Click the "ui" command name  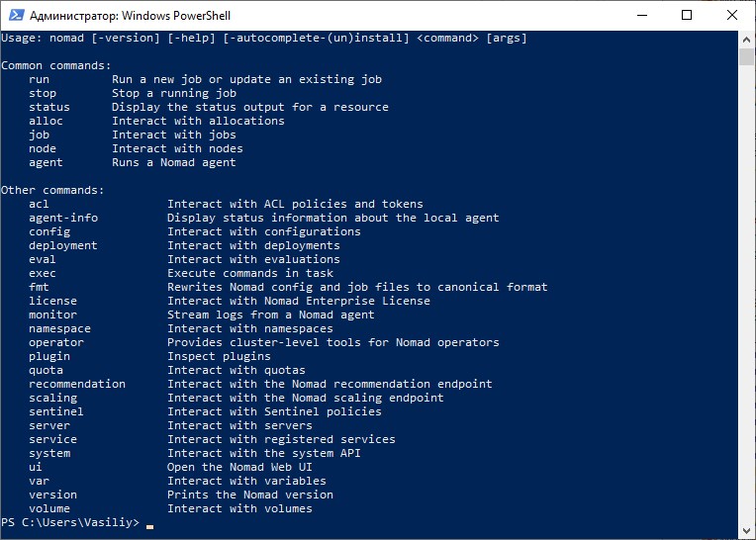36,467
